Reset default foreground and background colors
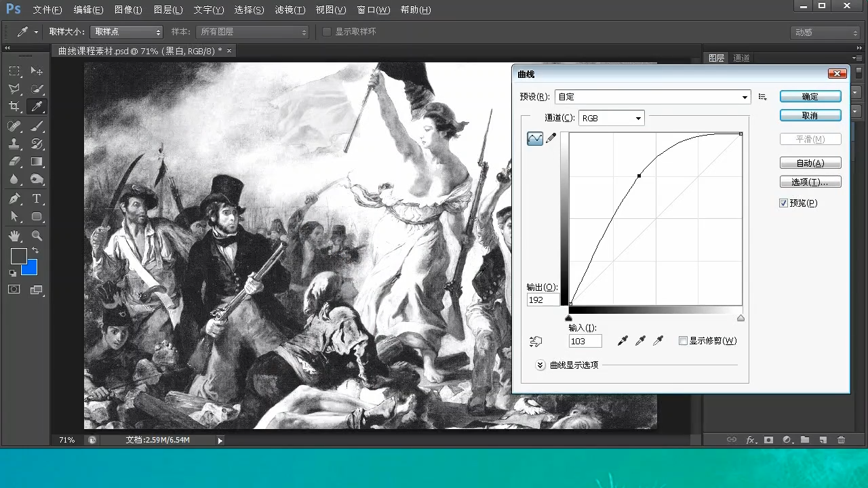 (13, 272)
